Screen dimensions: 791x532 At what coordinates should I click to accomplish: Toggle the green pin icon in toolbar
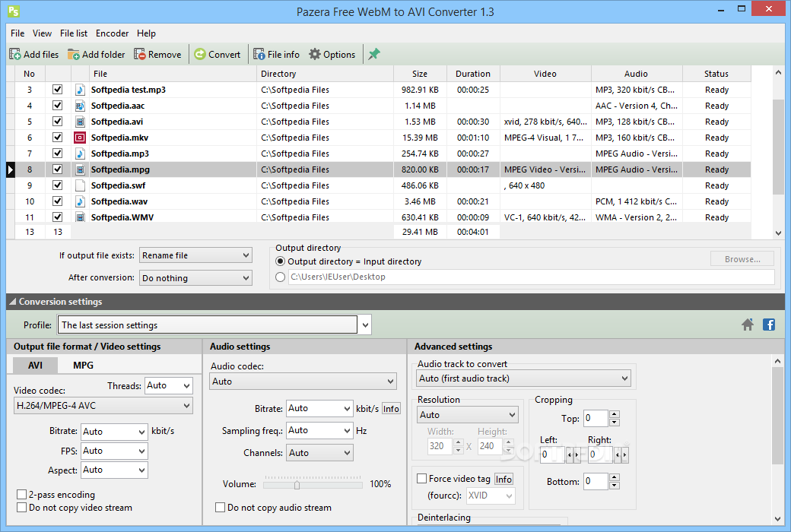pos(373,54)
